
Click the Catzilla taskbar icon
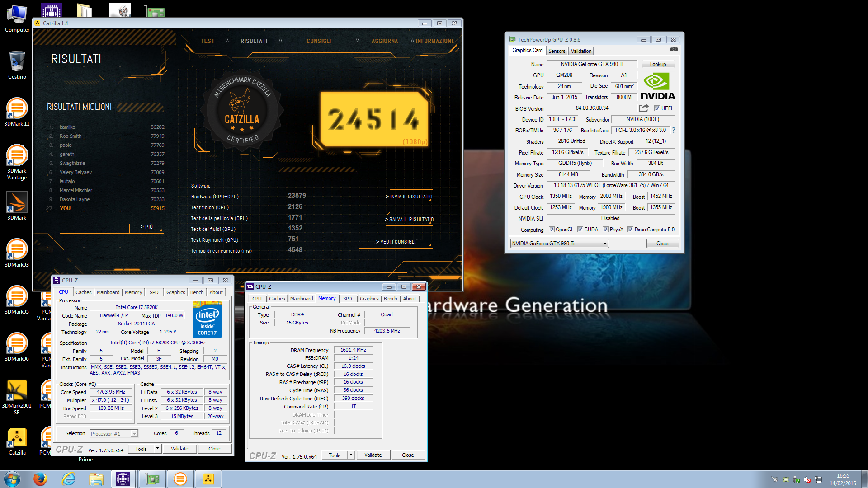point(208,479)
